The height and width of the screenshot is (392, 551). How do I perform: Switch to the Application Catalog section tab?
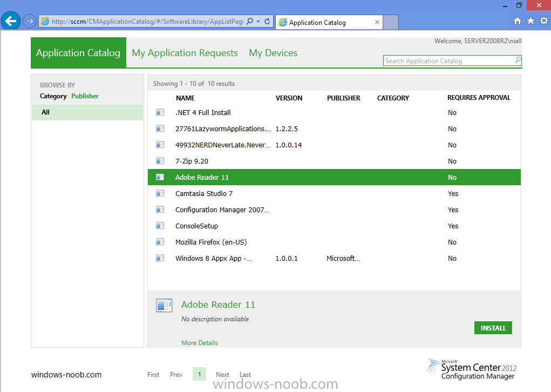coord(78,53)
